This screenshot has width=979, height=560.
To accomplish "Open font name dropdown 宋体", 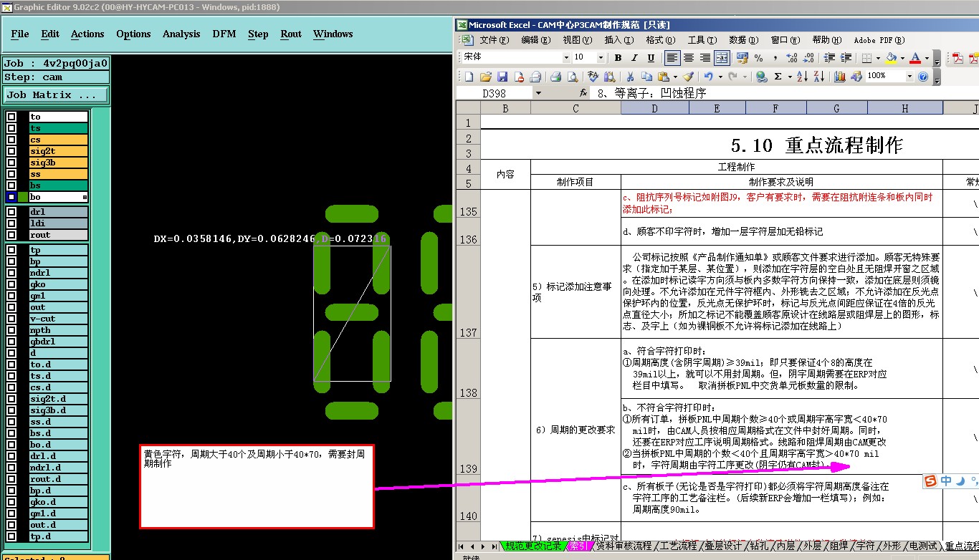I will [x=566, y=58].
